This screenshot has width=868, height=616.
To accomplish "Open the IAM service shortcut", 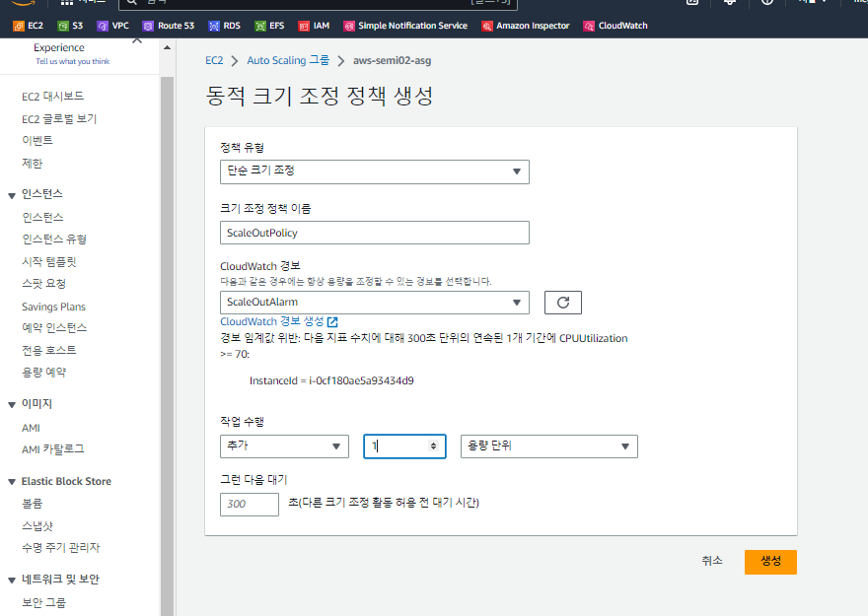I will (x=314, y=26).
